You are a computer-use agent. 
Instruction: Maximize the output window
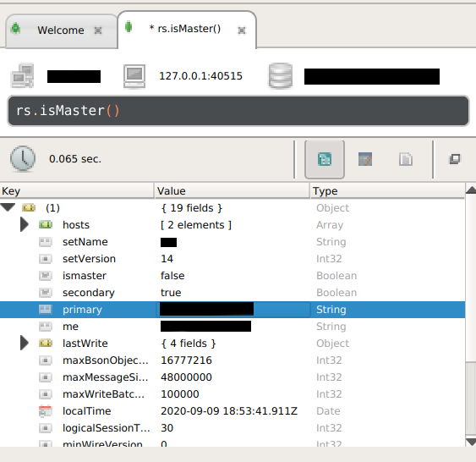(455, 159)
